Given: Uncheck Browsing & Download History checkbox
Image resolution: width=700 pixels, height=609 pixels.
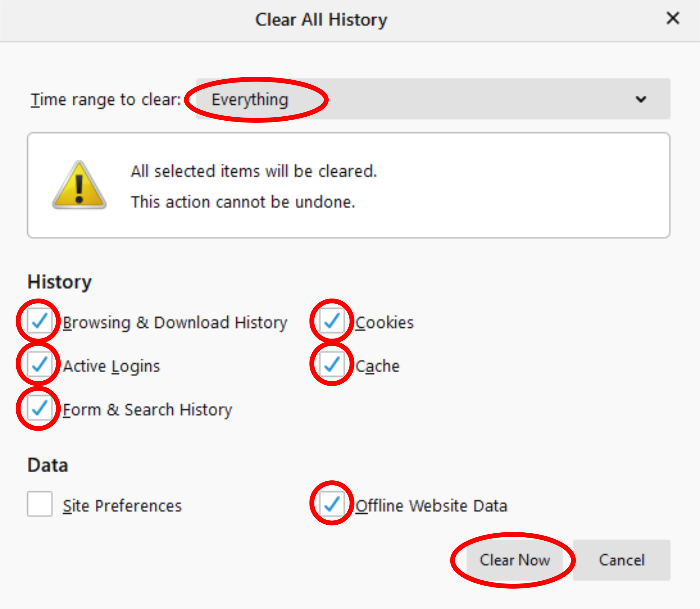Looking at the screenshot, I should pyautogui.click(x=39, y=321).
